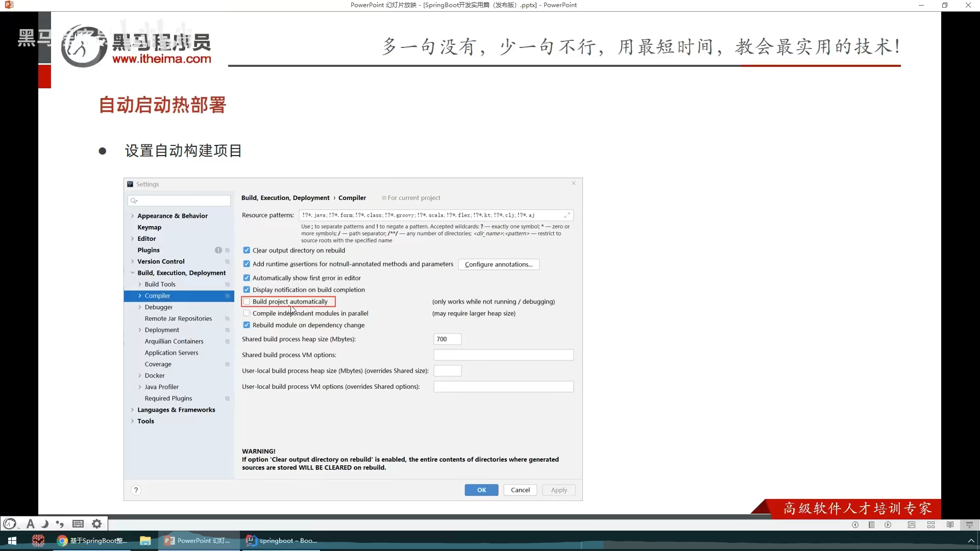The width and height of the screenshot is (980, 551).
Task: Expand Languages & Frameworks node
Action: 132,410
